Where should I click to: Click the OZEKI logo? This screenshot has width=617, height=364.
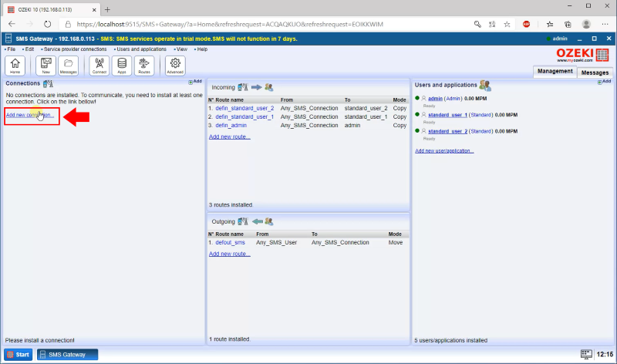click(x=582, y=55)
